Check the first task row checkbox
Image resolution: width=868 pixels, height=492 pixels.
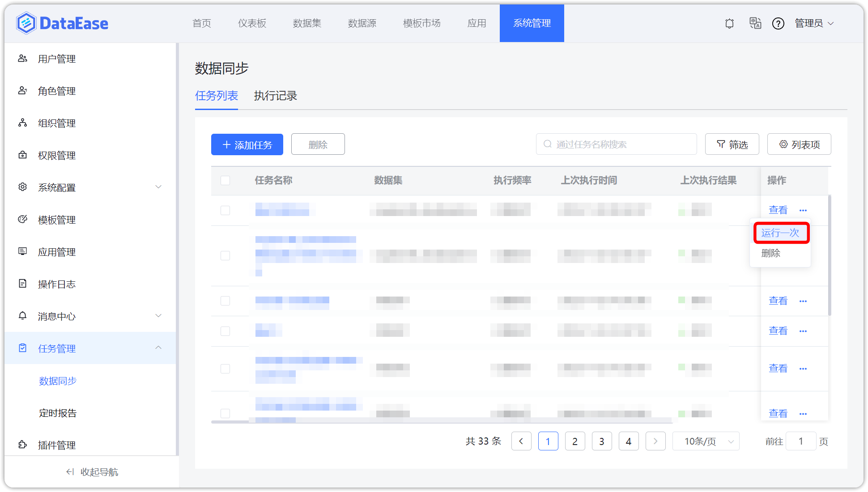point(225,210)
